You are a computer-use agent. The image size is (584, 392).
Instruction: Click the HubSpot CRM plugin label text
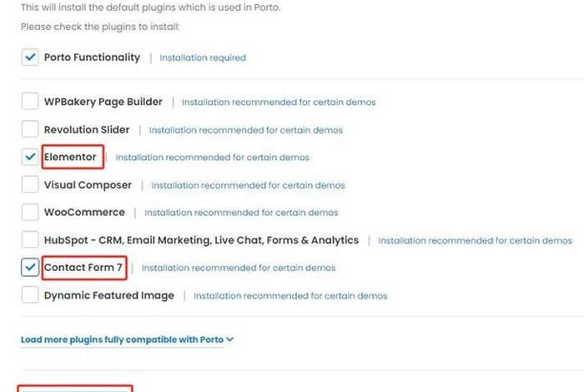[202, 240]
